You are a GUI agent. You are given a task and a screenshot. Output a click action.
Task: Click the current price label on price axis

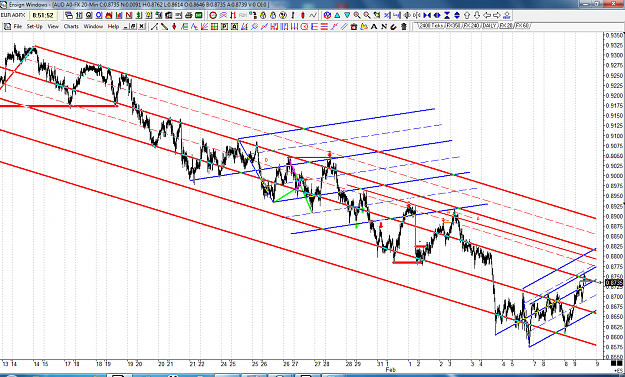point(614,283)
